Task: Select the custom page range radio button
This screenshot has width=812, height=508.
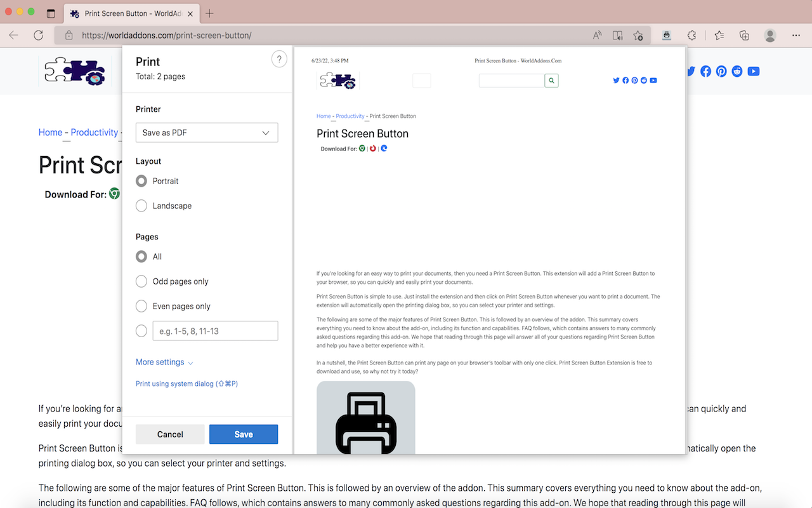Action: 141,331
